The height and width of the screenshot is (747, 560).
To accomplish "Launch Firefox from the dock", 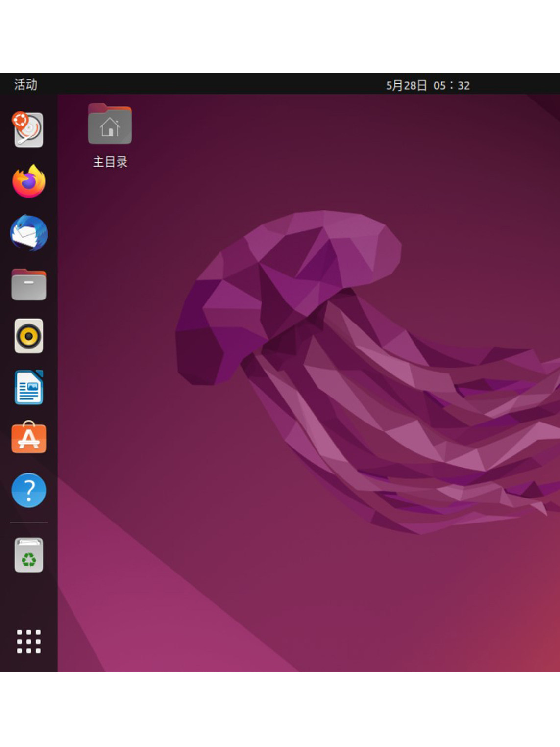I will pyautogui.click(x=28, y=181).
